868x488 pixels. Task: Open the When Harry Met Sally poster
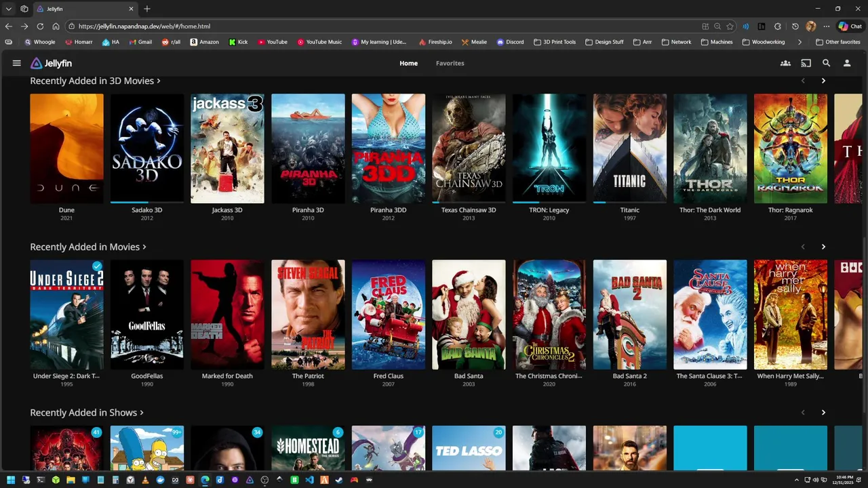point(791,314)
